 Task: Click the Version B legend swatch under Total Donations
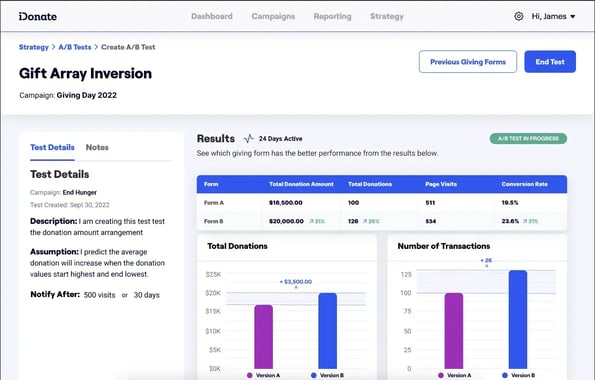pyautogui.click(x=313, y=375)
